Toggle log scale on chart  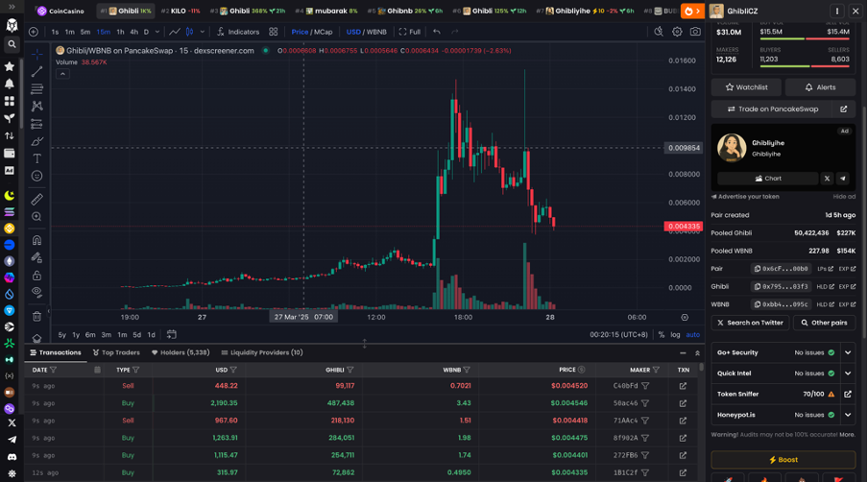pos(675,335)
